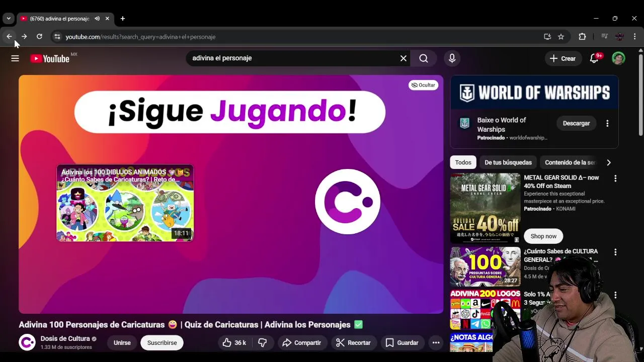This screenshot has height=362, width=644.
Task: Like the video (36 k)
Action: click(x=234, y=343)
